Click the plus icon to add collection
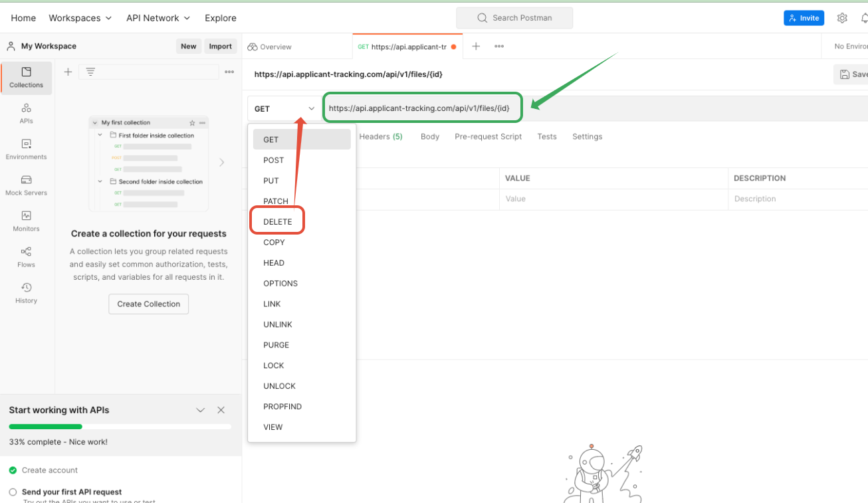Screen dimensions: 868x503 [x=68, y=72]
